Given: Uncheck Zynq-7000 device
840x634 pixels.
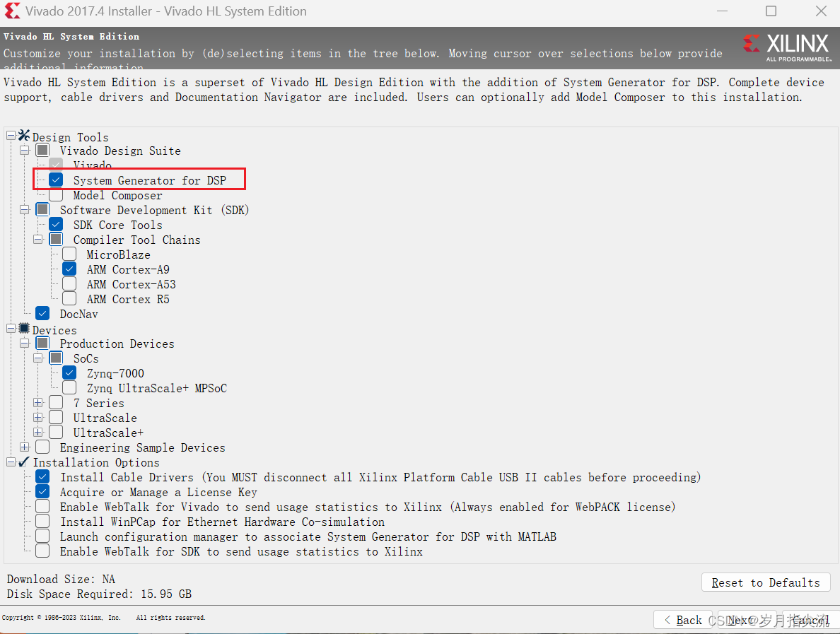Looking at the screenshot, I should click(69, 372).
